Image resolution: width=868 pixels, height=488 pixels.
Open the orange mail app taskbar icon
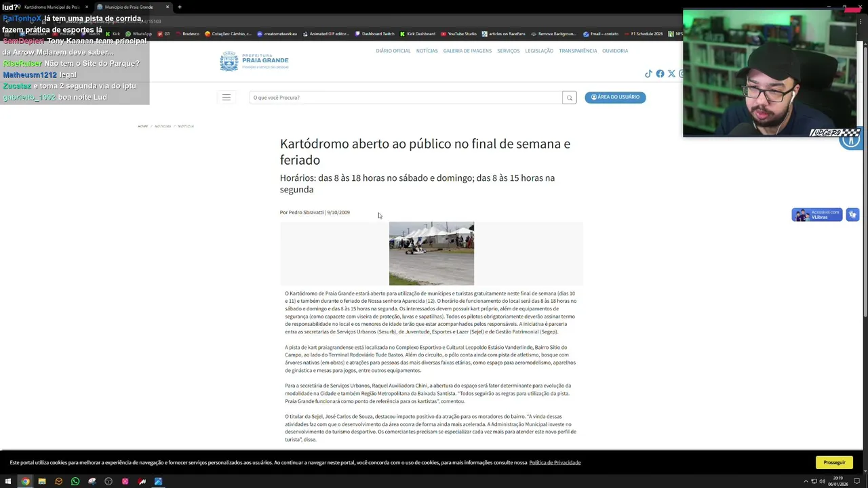tap(58, 481)
